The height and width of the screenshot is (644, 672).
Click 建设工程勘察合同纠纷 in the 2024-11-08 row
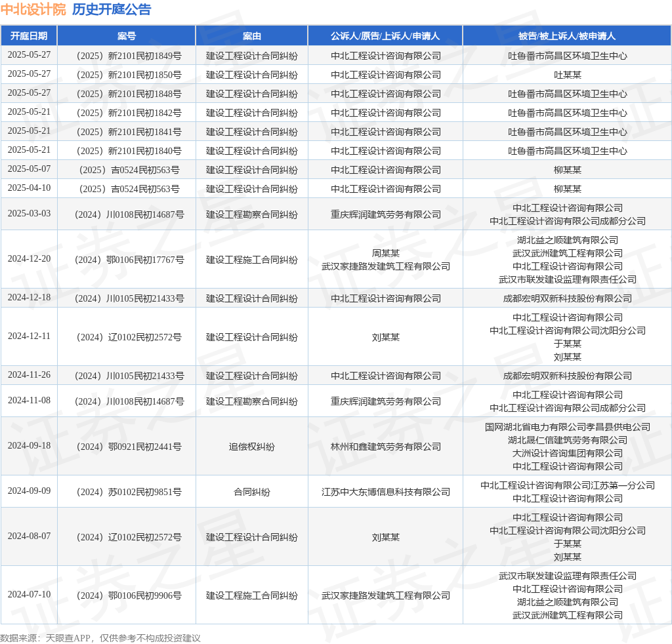click(x=251, y=401)
